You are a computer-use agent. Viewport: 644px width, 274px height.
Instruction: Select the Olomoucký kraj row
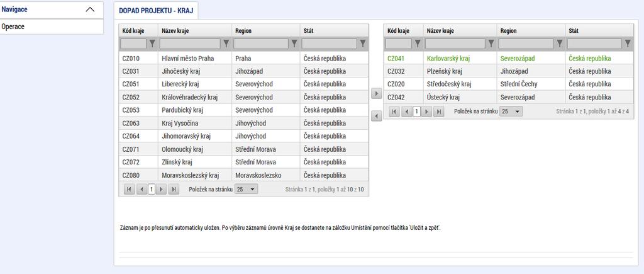pyautogui.click(x=243, y=149)
